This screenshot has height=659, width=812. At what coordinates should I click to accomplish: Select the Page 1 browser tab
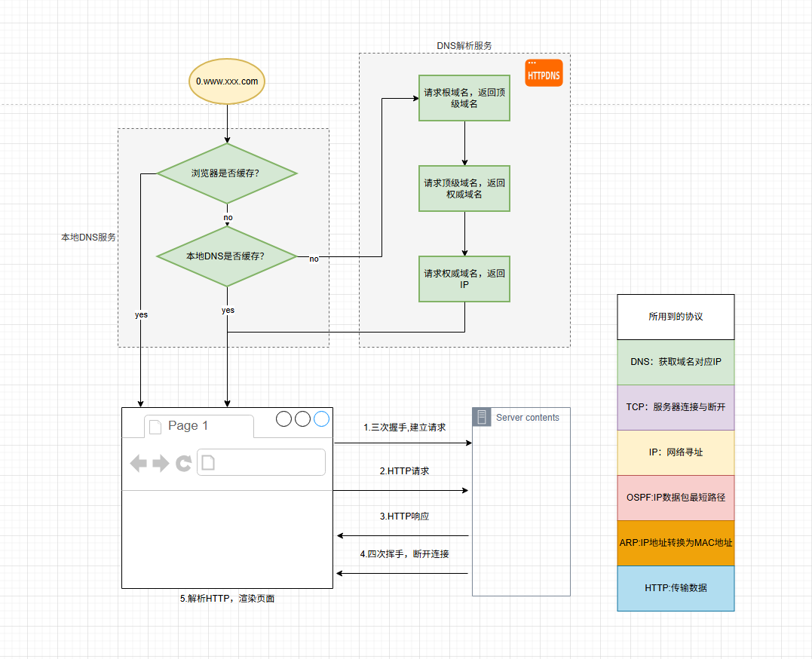click(198, 426)
